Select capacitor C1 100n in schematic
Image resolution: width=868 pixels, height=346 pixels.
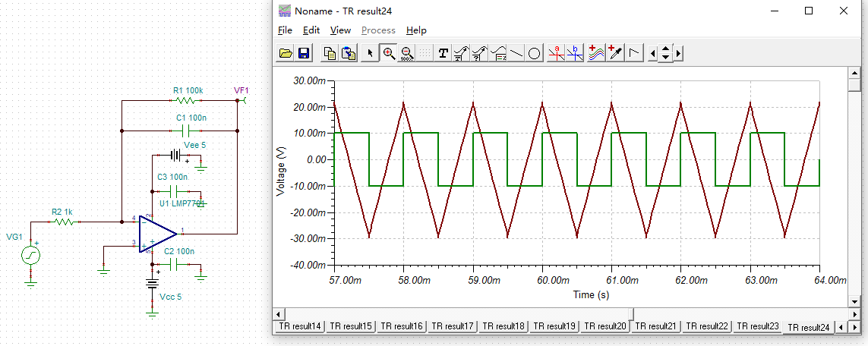point(187,131)
